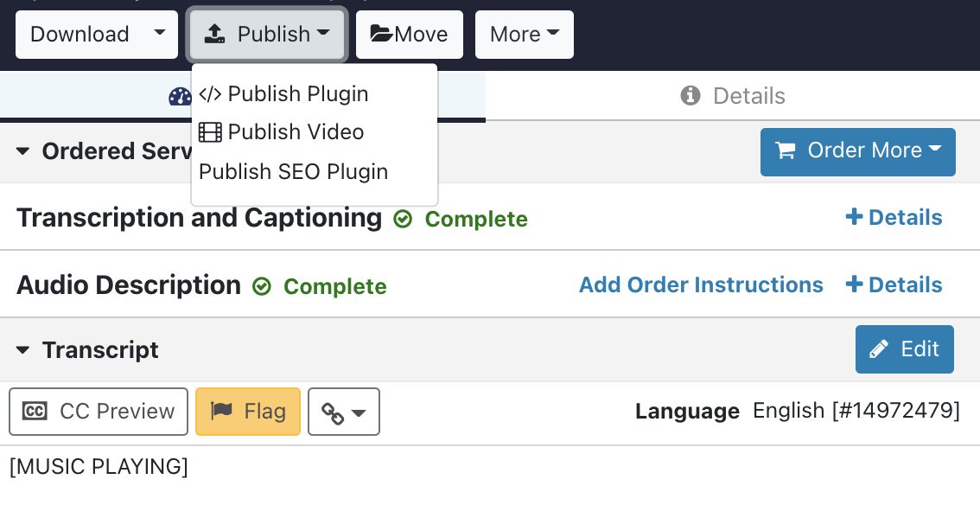Open the Order More caret dropdown
This screenshot has width=980, height=505.
coord(934,149)
